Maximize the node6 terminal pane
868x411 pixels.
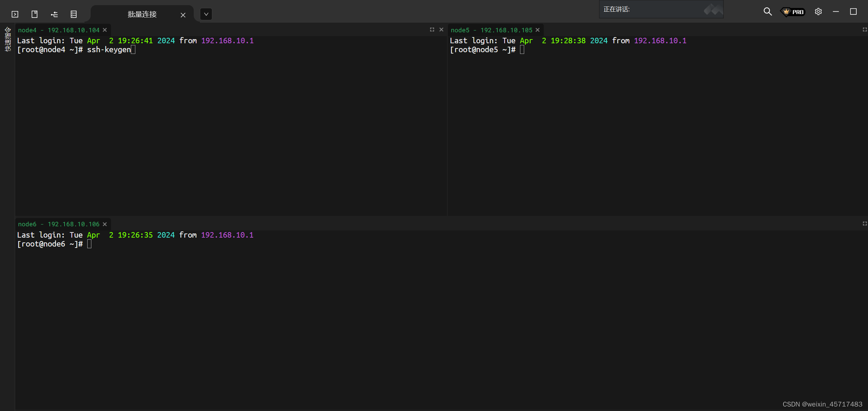tap(865, 224)
